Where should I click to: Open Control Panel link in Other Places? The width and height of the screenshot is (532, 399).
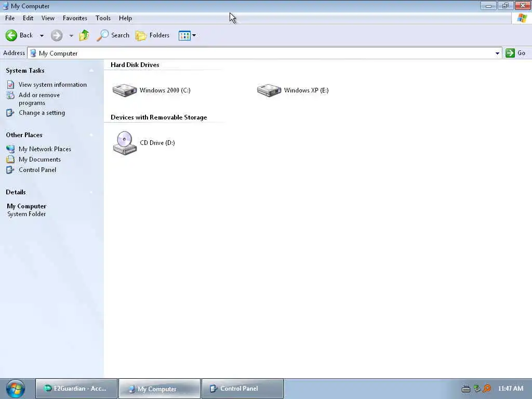(x=37, y=170)
